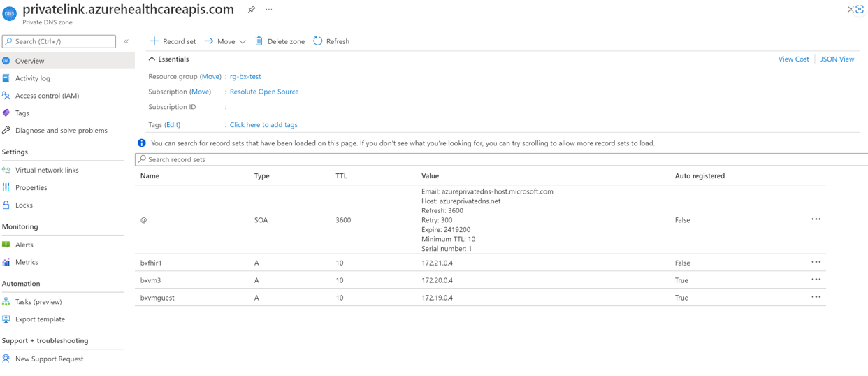Add a new Record set
868x376 pixels.
(173, 41)
